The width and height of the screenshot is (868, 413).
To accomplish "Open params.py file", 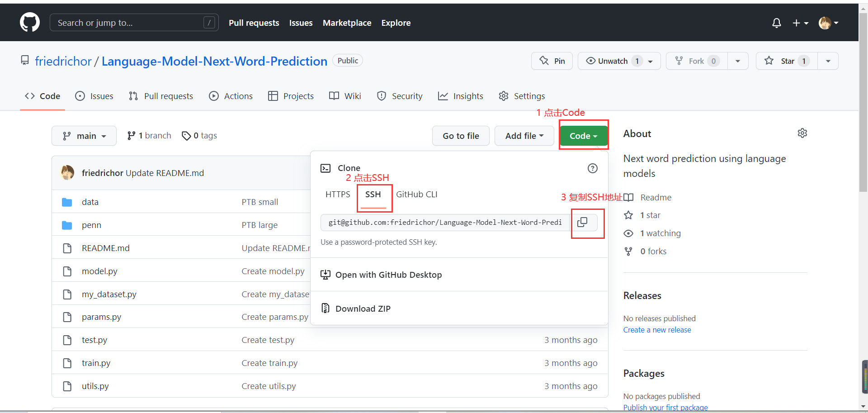I will click(x=101, y=317).
